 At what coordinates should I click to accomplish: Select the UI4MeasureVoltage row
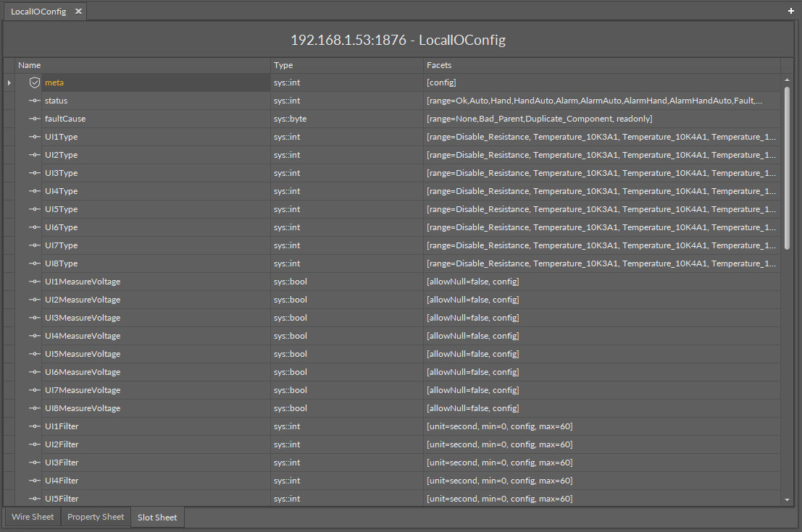[x=83, y=336]
